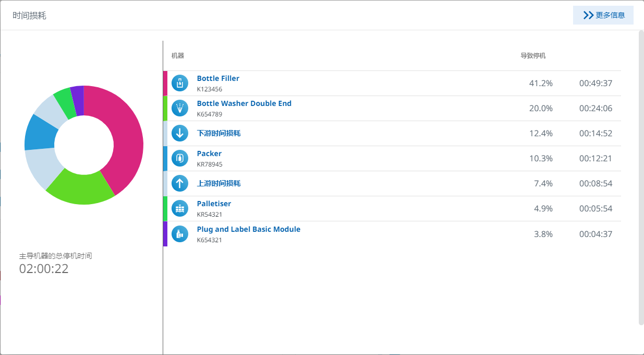
Task: Click the vertical scrollbar on the right
Action: (641, 177)
